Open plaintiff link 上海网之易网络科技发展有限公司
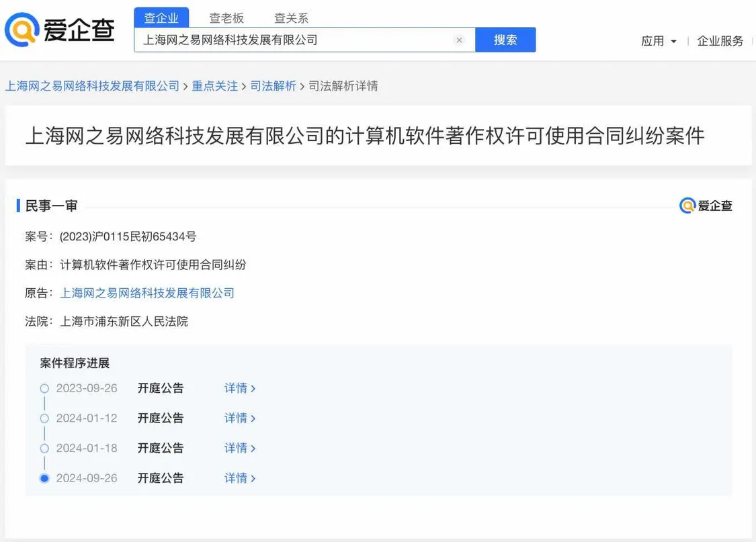The height and width of the screenshot is (542, 756). 147,293
